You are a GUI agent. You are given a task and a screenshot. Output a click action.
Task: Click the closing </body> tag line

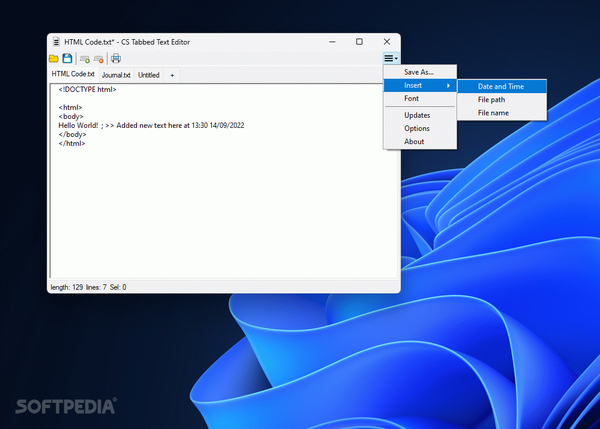coord(72,134)
